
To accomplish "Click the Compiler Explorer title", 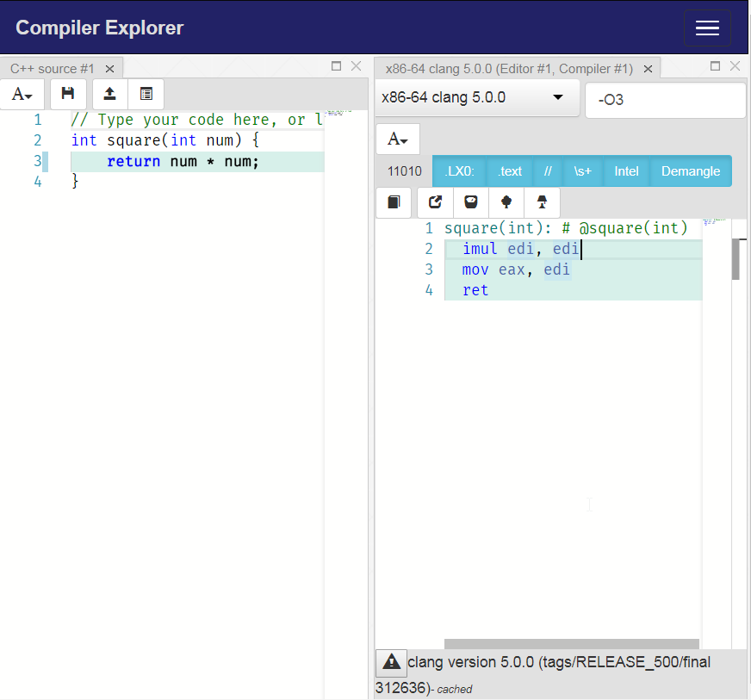I will tap(100, 28).
